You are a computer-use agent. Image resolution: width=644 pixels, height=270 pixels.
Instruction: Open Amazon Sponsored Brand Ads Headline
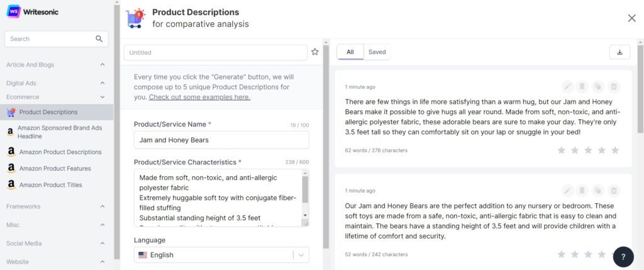click(57, 132)
